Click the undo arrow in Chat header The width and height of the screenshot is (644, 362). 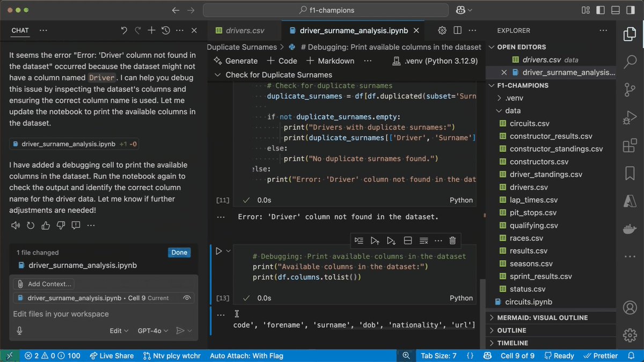pos(124,31)
